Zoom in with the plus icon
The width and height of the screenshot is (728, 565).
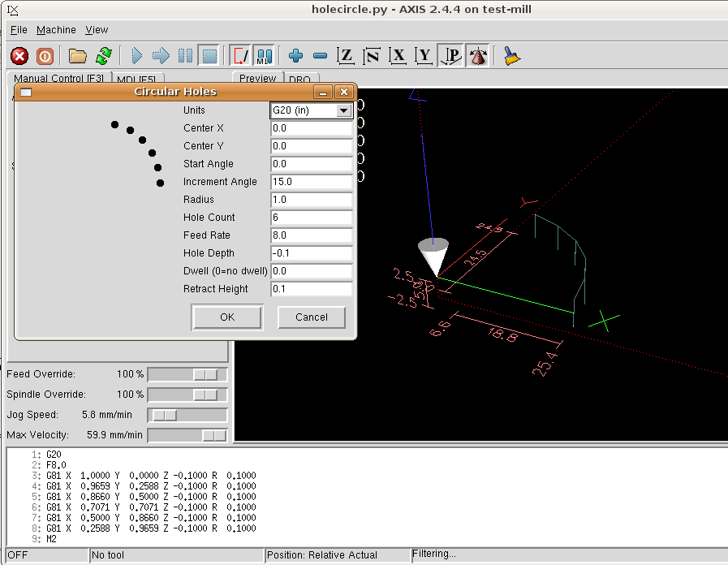coord(295,56)
